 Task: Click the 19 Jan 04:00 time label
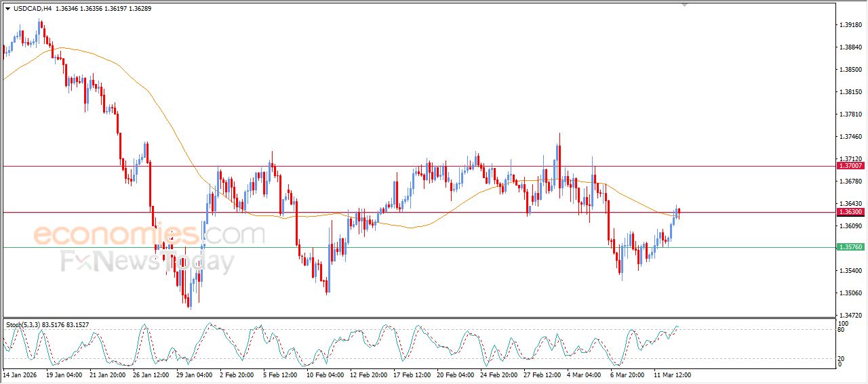click(64, 374)
